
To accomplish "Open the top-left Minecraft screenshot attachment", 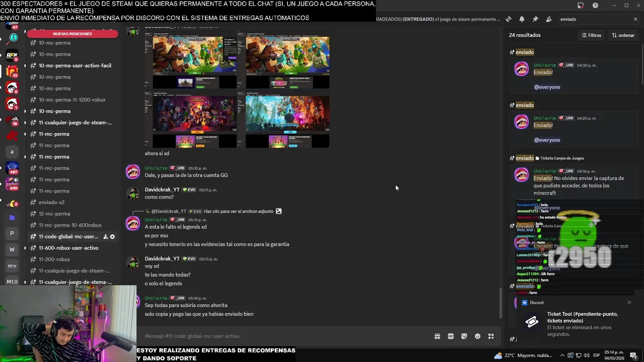I will [x=191, y=61].
